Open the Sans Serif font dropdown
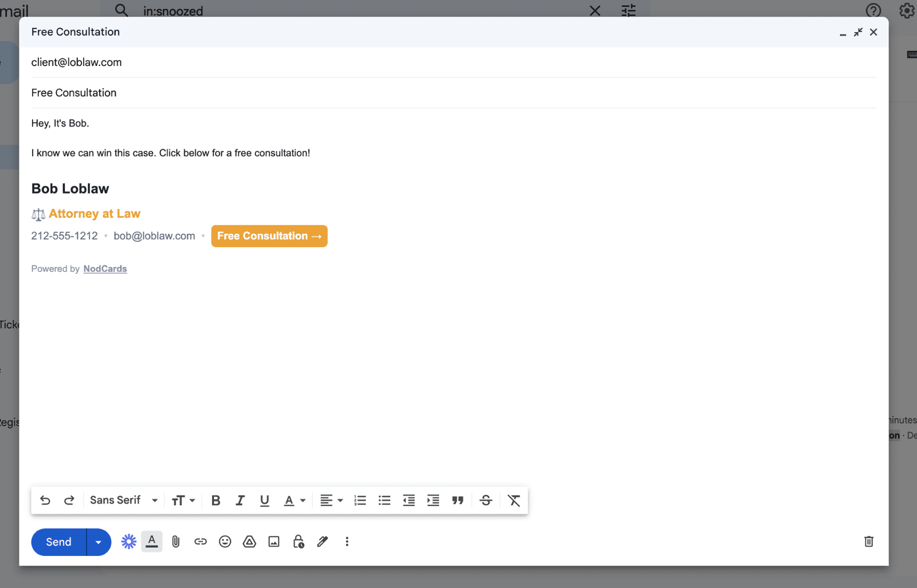917x588 pixels. tap(123, 500)
